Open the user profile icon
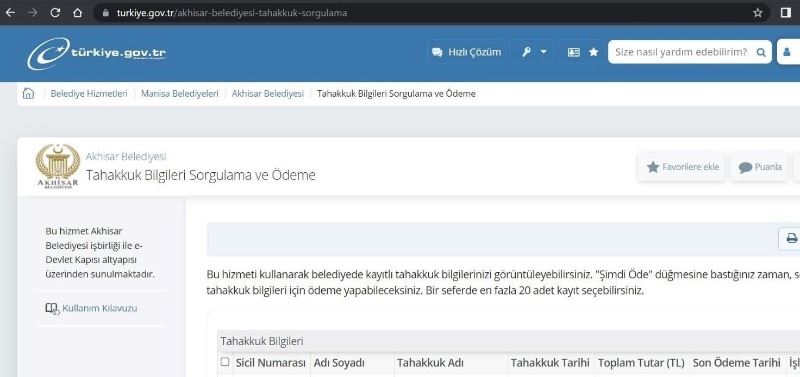Viewport: 800px width, 377px height. (x=788, y=52)
